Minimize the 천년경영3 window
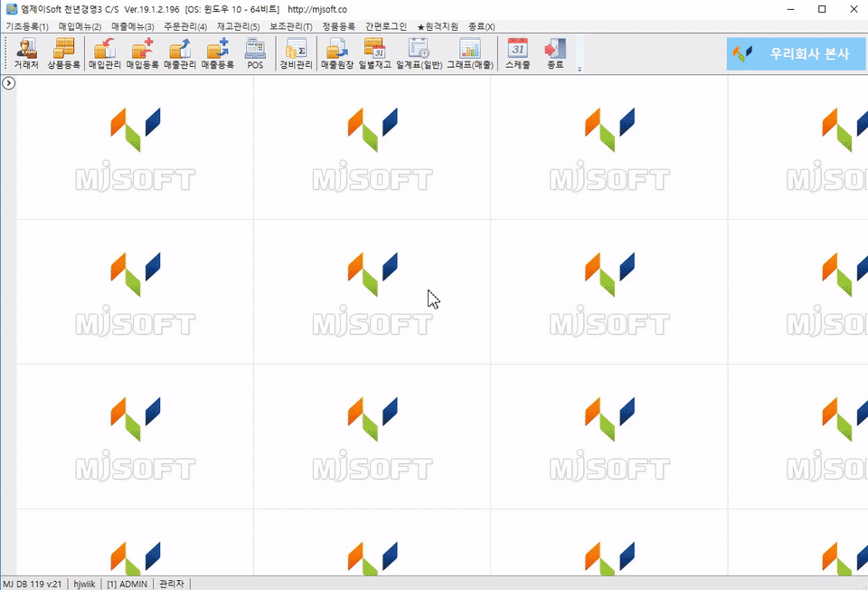868x590 pixels. pyautogui.click(x=791, y=9)
